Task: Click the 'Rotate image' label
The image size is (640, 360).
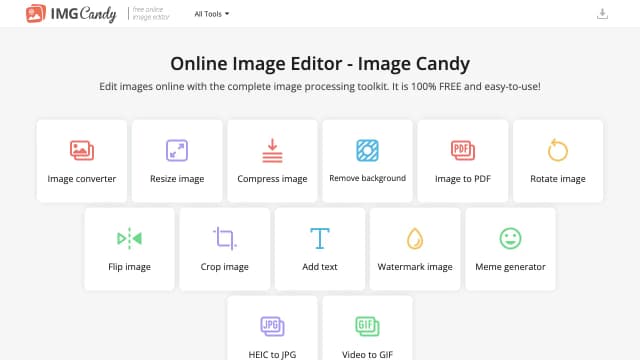Action: 558,179
